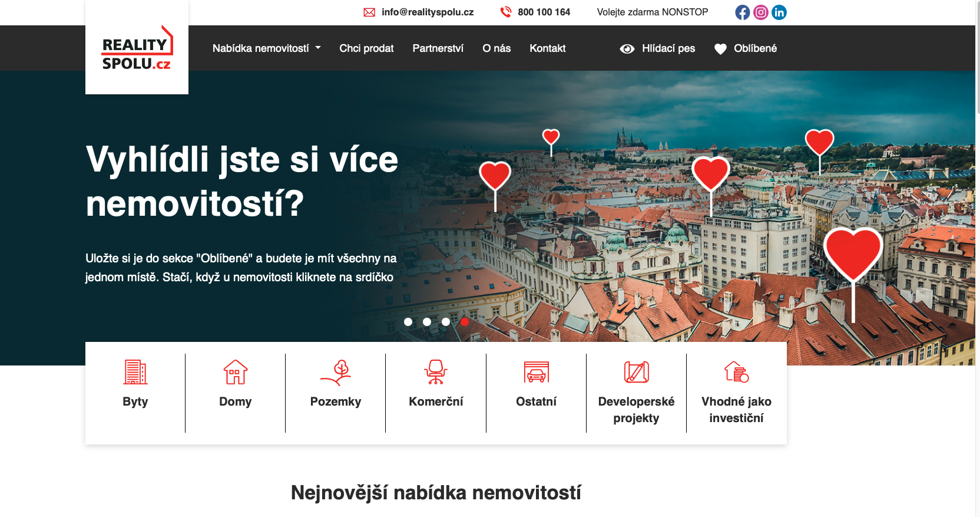The width and height of the screenshot is (980, 517).
Task: Go to the Partnerství page
Action: pos(438,48)
